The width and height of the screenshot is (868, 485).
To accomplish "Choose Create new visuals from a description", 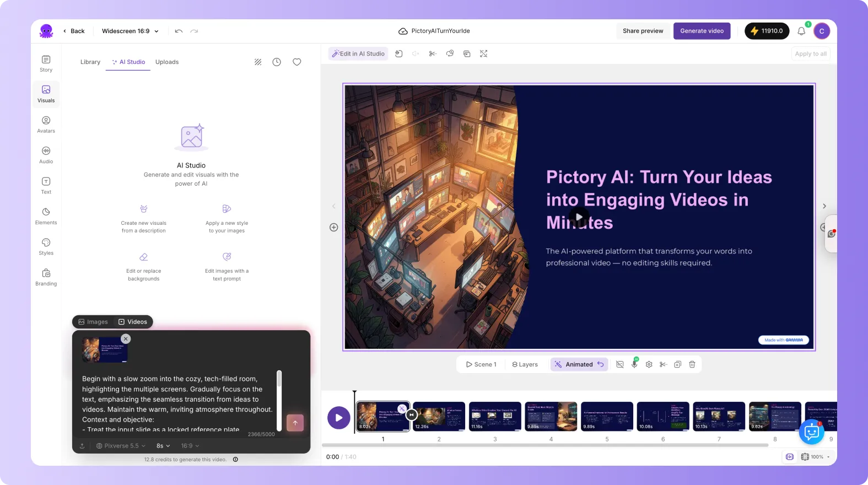I will click(x=144, y=219).
